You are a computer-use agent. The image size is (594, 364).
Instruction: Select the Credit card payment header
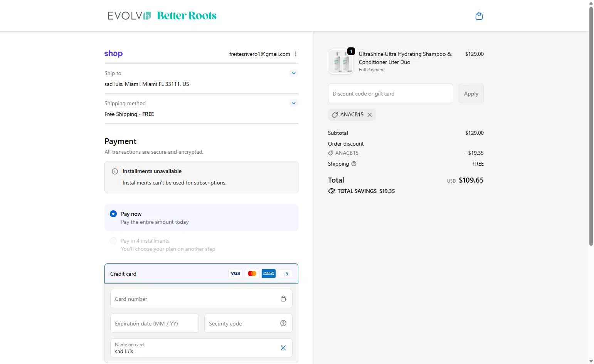tap(201, 273)
